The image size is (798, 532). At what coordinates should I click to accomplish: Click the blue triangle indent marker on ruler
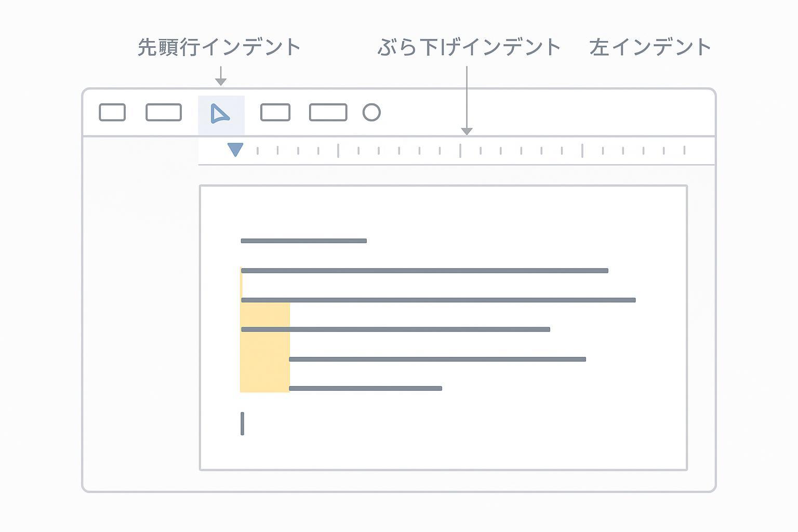pos(235,150)
